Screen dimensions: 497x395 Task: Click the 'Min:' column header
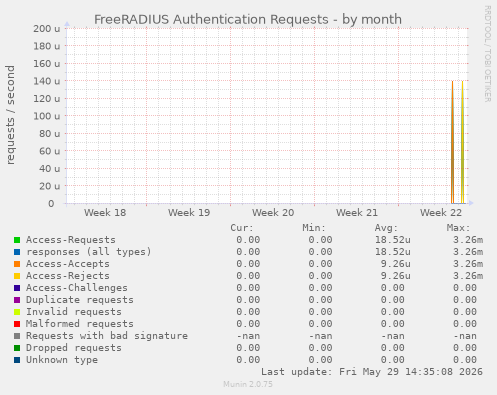coord(314,228)
